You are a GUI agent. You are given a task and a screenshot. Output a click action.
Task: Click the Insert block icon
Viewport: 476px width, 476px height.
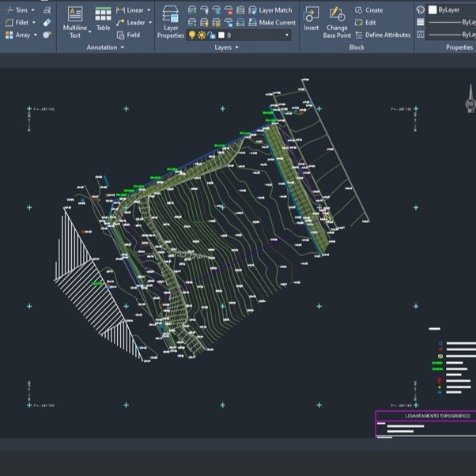312,20
